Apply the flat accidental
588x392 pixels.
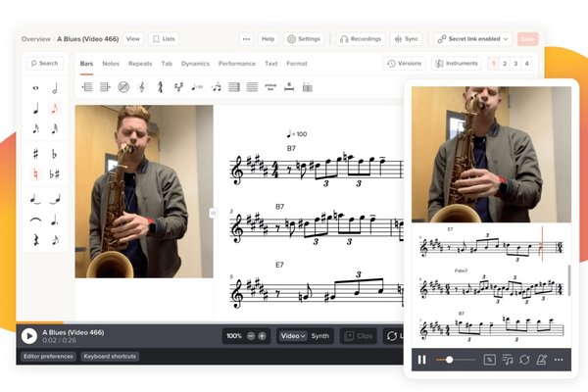(55, 154)
